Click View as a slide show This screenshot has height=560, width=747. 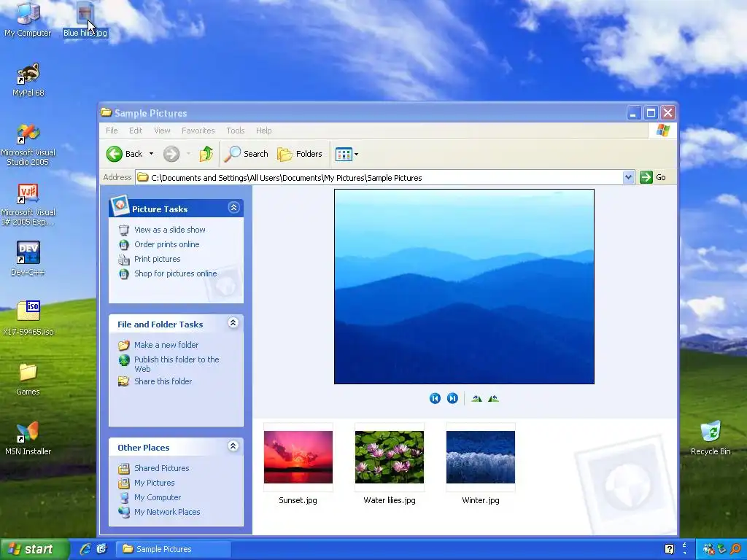tap(169, 230)
